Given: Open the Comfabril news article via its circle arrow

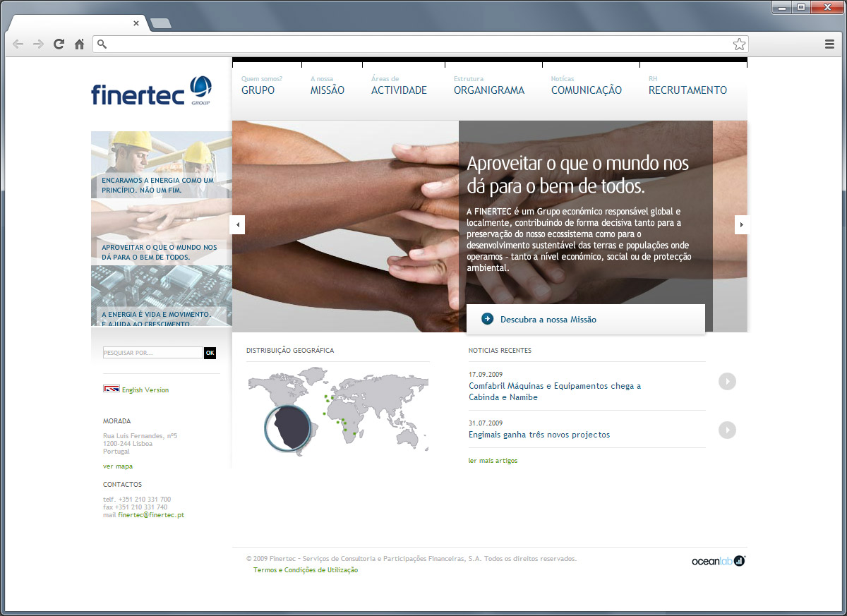Looking at the screenshot, I should pyautogui.click(x=727, y=381).
